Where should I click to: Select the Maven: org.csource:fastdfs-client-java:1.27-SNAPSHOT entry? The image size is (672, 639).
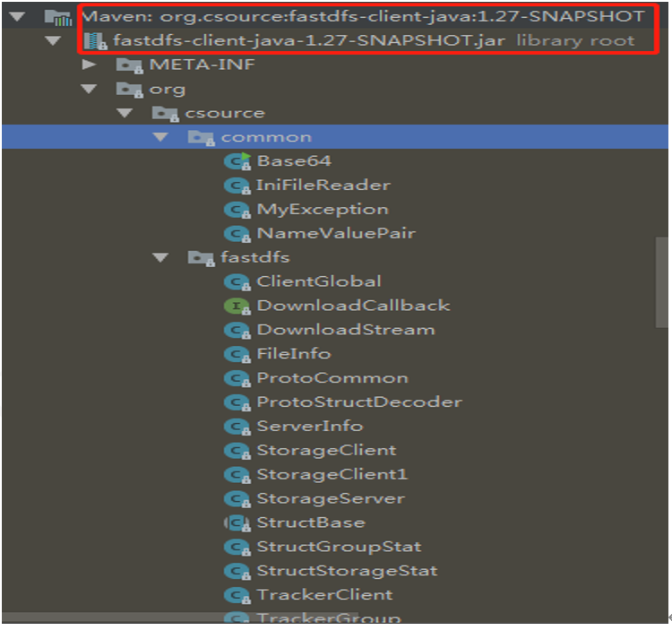(x=363, y=17)
